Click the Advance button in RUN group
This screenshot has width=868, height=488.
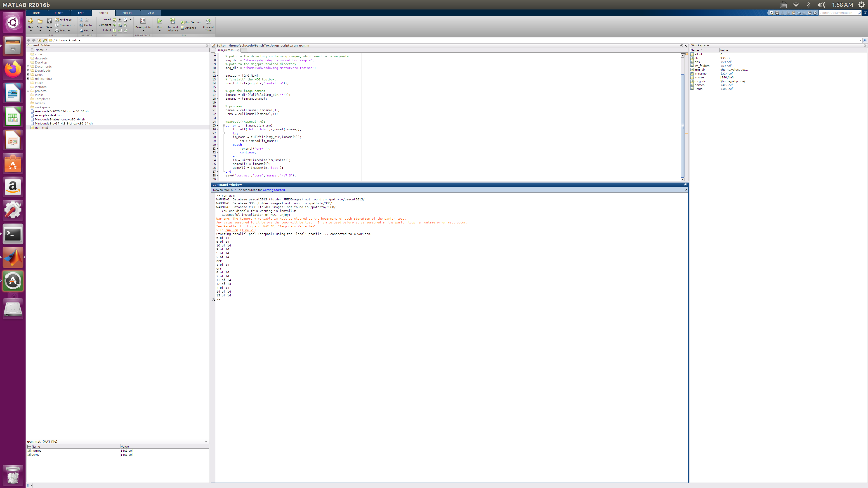[188, 28]
